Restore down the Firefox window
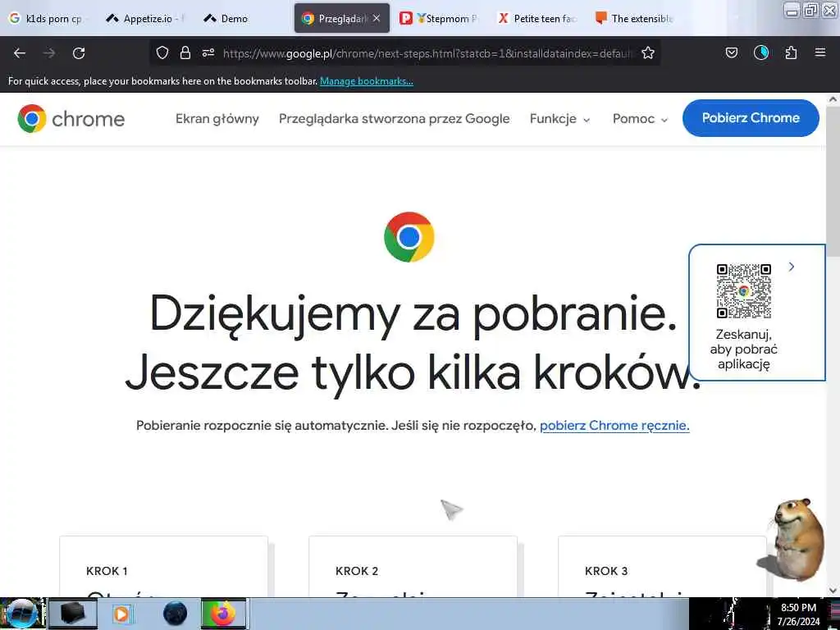The height and width of the screenshot is (630, 840). [x=811, y=10]
